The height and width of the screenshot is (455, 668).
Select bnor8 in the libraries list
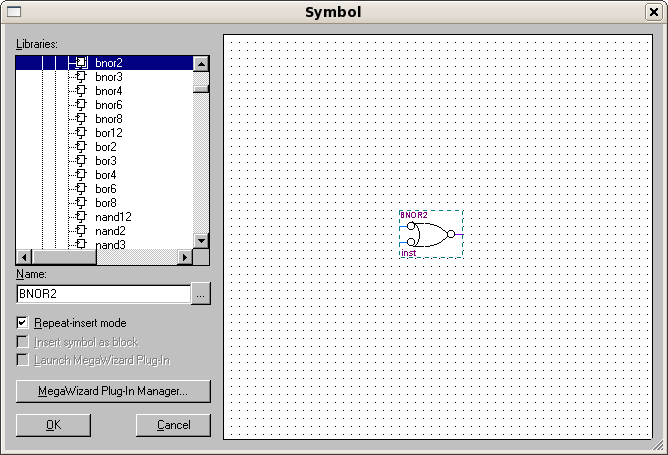click(109, 119)
